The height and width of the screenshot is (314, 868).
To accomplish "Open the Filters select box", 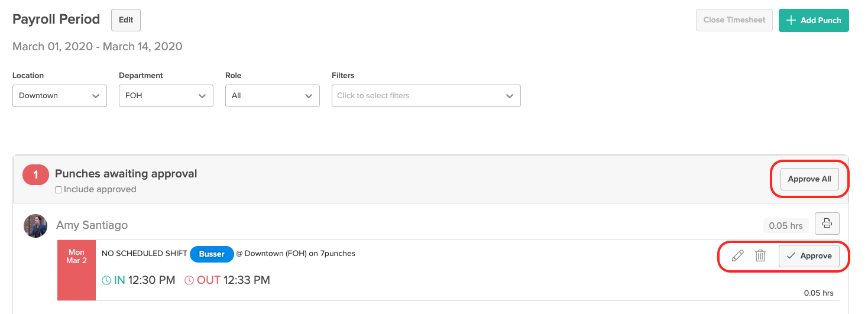I will coord(426,96).
